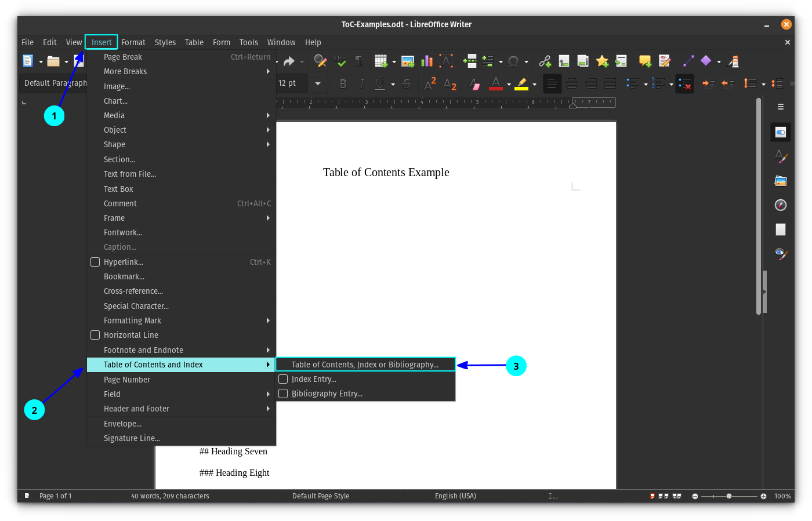Toggle formatting marks display
Image resolution: width=812 pixels, height=521 pixels.
358,61
